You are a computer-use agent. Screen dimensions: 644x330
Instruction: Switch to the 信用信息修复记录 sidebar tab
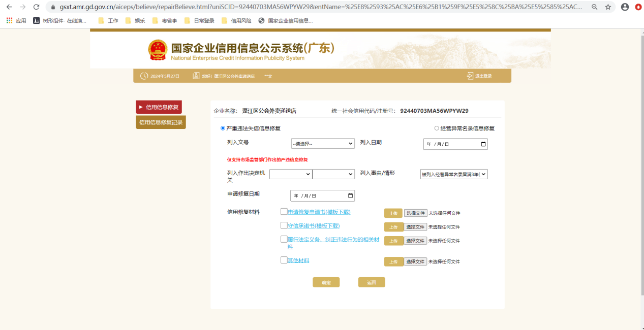(160, 122)
